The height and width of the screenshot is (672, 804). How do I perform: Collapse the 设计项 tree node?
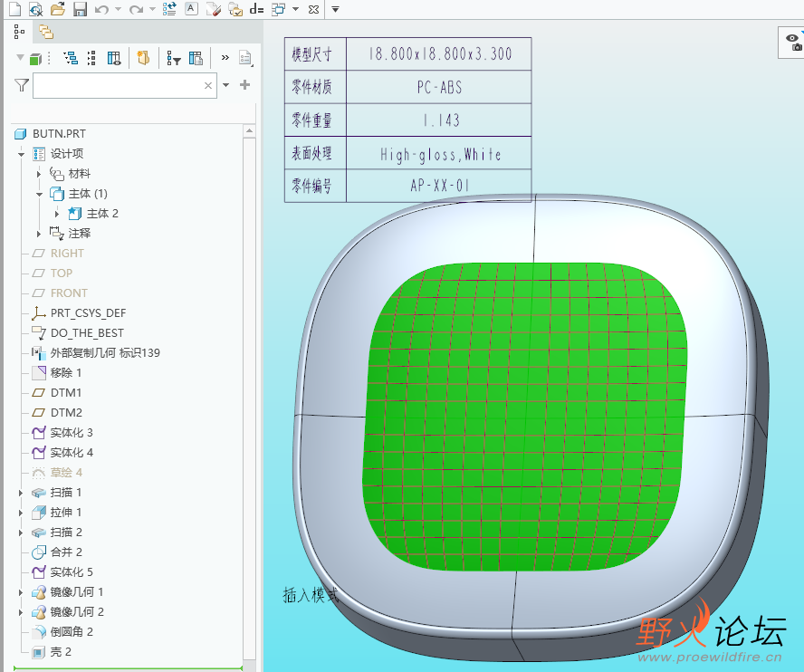pos(21,154)
